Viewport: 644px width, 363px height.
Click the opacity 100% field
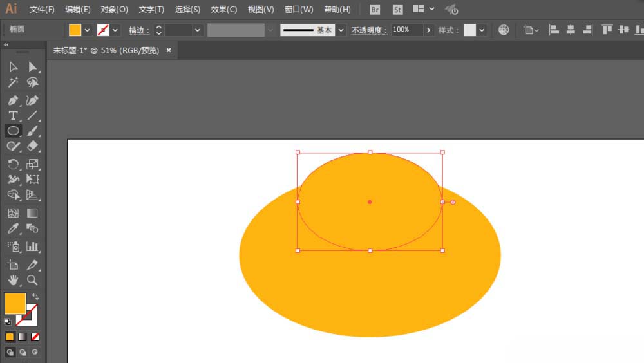point(406,30)
